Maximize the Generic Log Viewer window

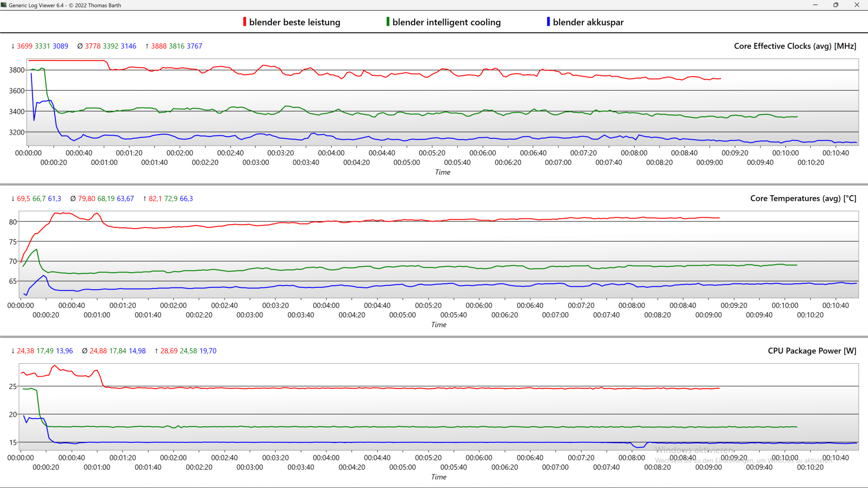point(835,5)
